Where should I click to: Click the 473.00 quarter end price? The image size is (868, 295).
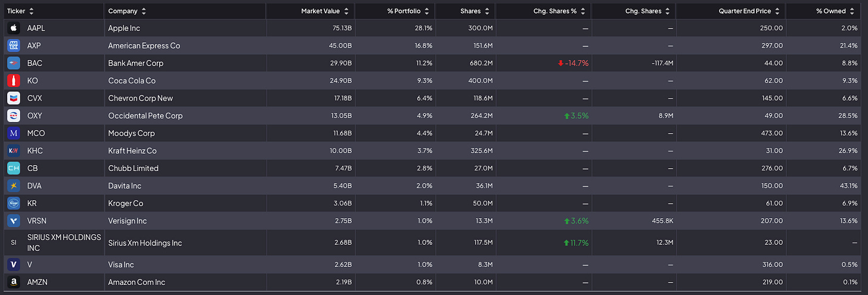pos(773,133)
